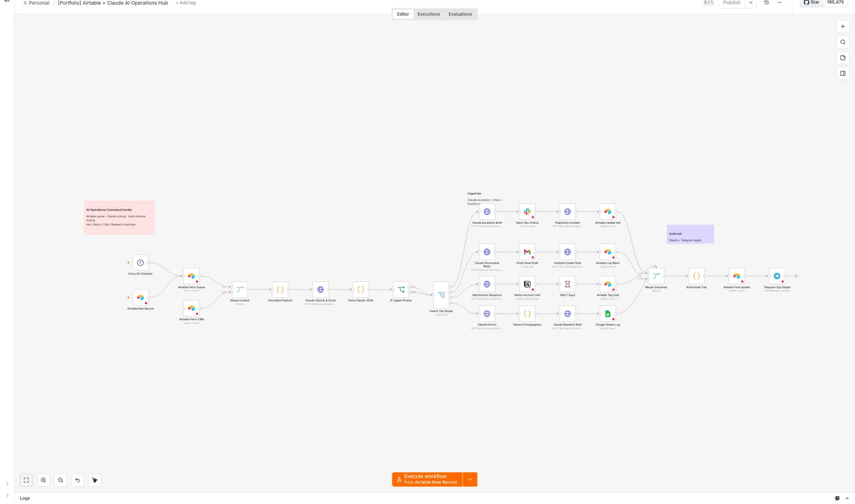This screenshot has width=855, height=504.
Task: Add a sticky note to canvas
Action: pos(843,58)
